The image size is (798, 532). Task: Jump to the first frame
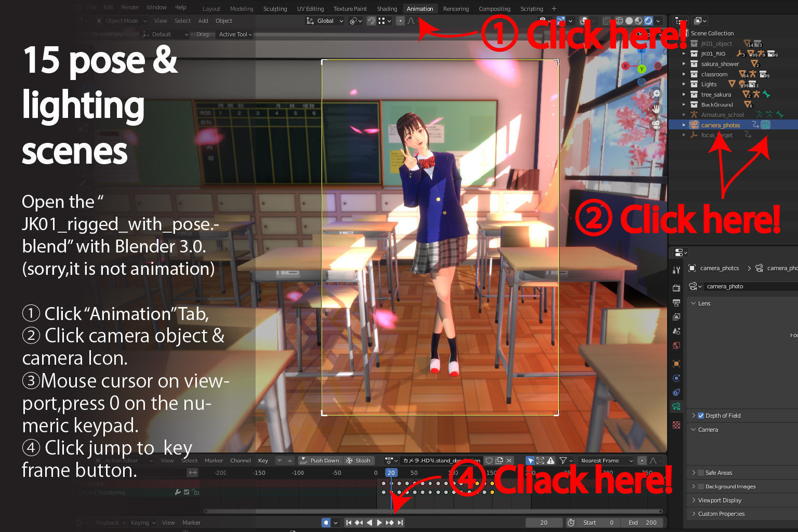tap(349, 523)
